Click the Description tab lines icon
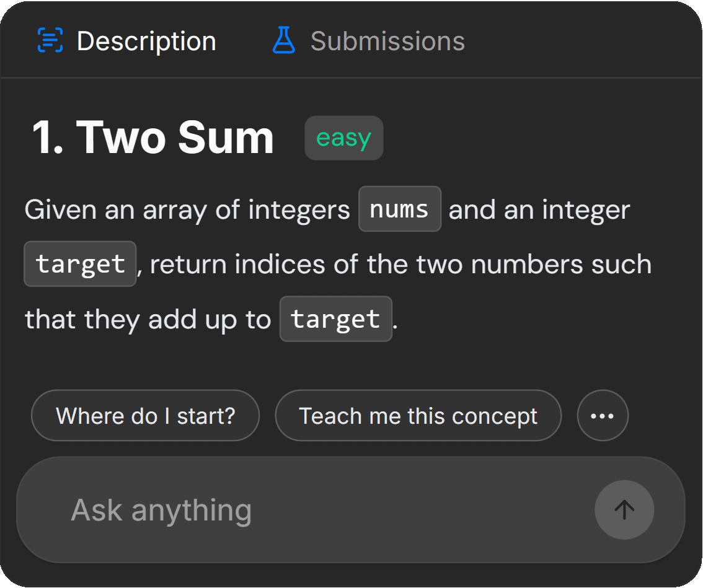 (50, 41)
